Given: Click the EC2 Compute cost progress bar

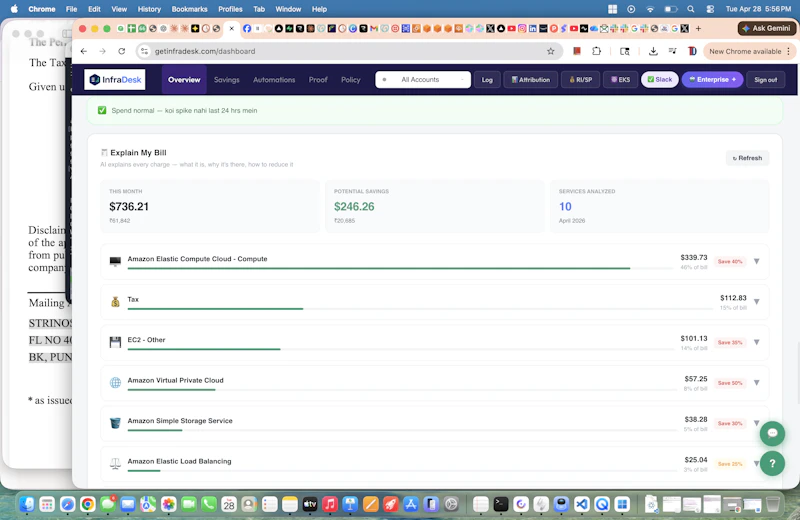Looking at the screenshot, I should 401,268.
